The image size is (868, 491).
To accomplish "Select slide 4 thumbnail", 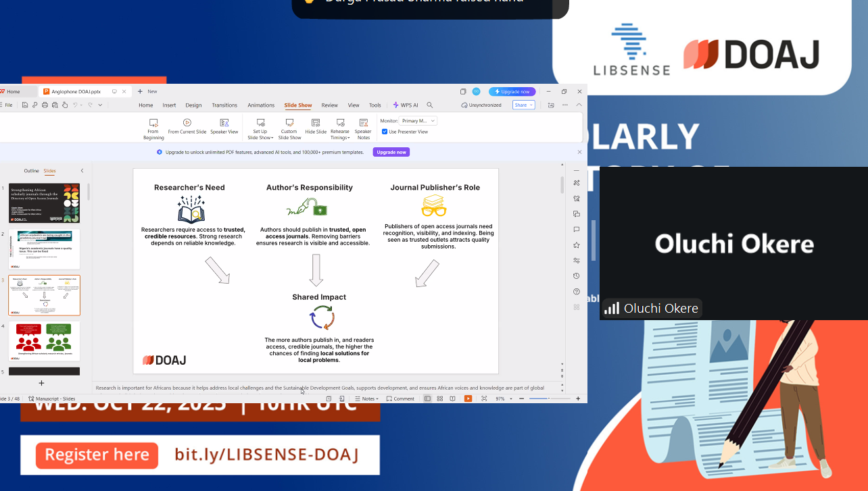I will pos(44,341).
